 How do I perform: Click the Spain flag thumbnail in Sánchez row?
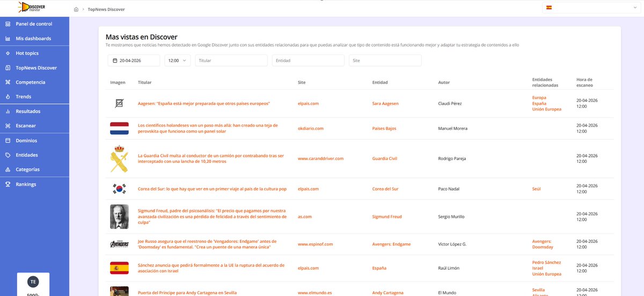point(119,268)
